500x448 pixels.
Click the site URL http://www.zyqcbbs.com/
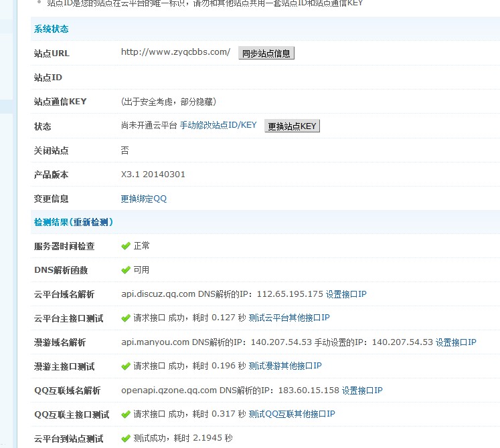coord(175,52)
